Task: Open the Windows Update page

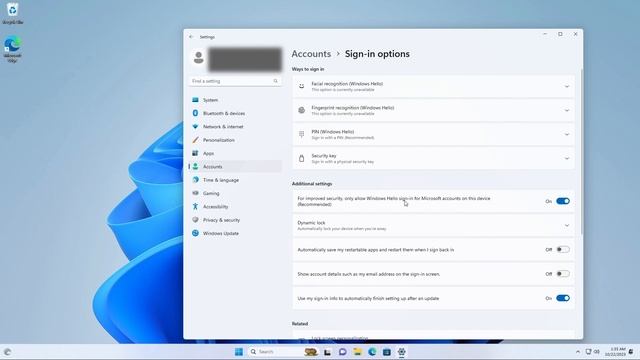Action: point(235,233)
